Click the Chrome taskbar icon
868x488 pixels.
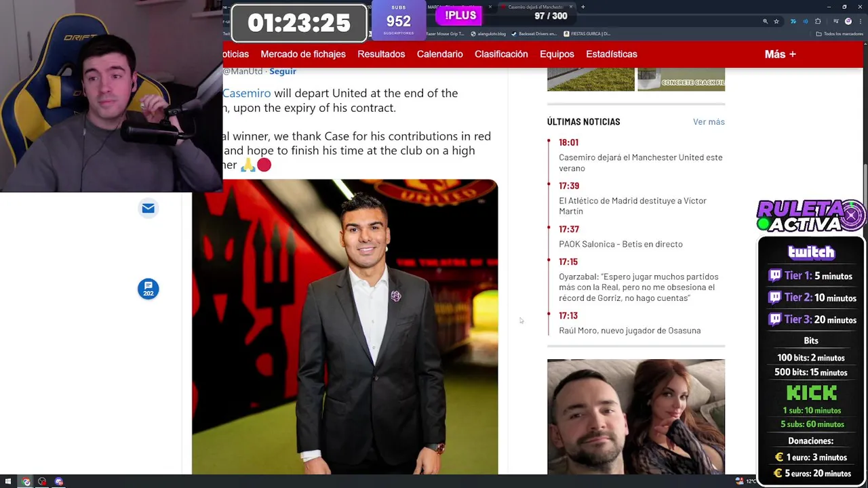click(x=26, y=482)
